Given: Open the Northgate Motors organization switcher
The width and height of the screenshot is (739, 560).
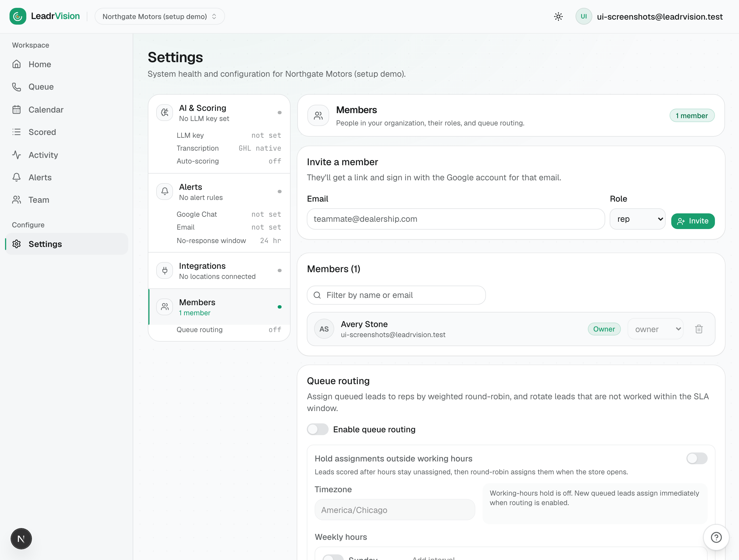Looking at the screenshot, I should pyautogui.click(x=160, y=16).
